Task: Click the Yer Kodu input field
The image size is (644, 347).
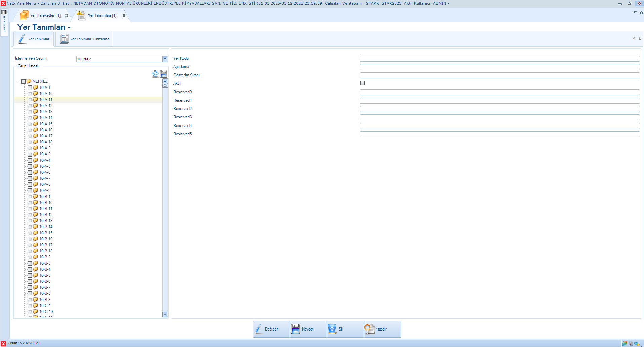Action: click(499, 59)
